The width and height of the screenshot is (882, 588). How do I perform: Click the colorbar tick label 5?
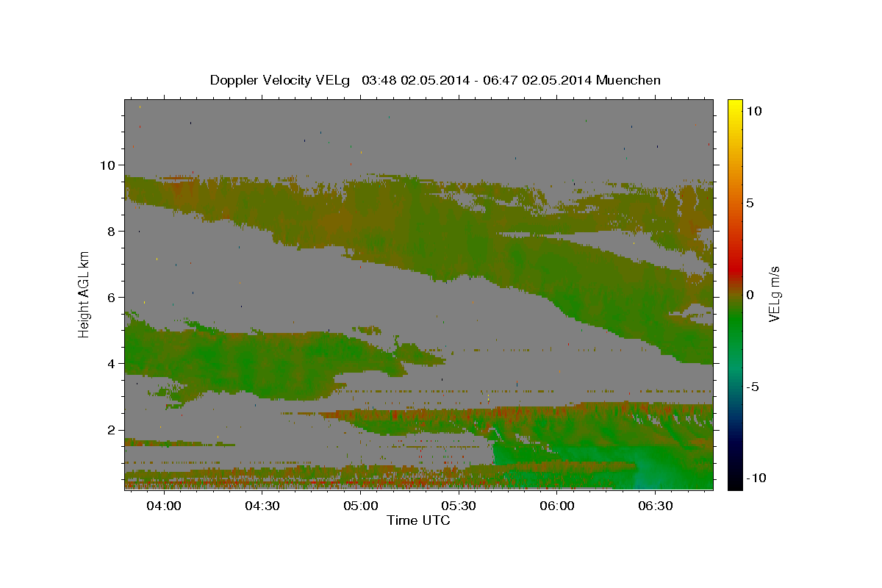pyautogui.click(x=750, y=202)
